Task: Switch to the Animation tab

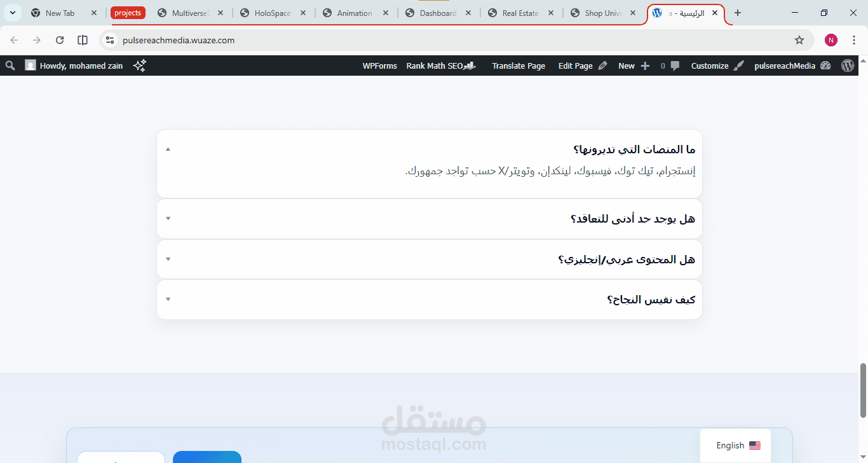Action: [x=356, y=13]
